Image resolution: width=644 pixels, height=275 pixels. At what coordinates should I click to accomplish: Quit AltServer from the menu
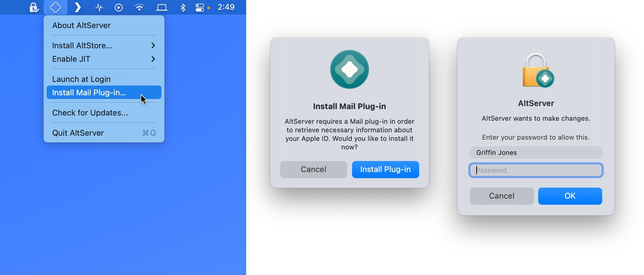78,133
